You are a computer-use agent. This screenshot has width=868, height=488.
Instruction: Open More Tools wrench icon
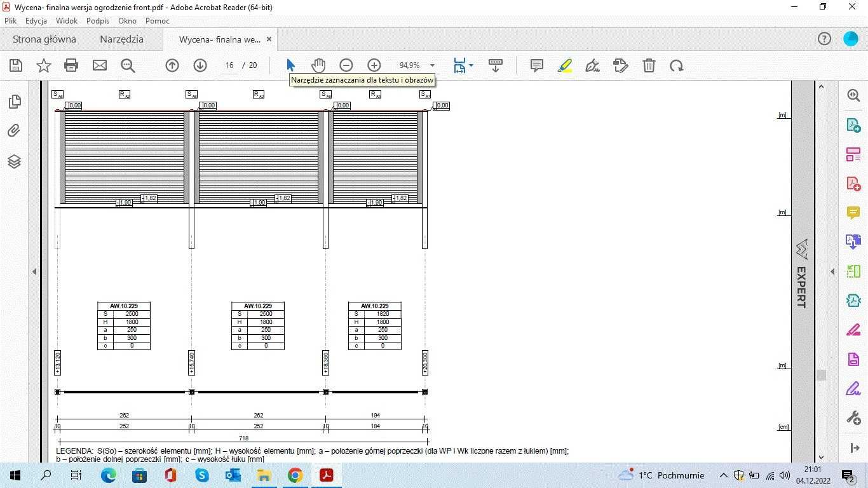(x=853, y=417)
